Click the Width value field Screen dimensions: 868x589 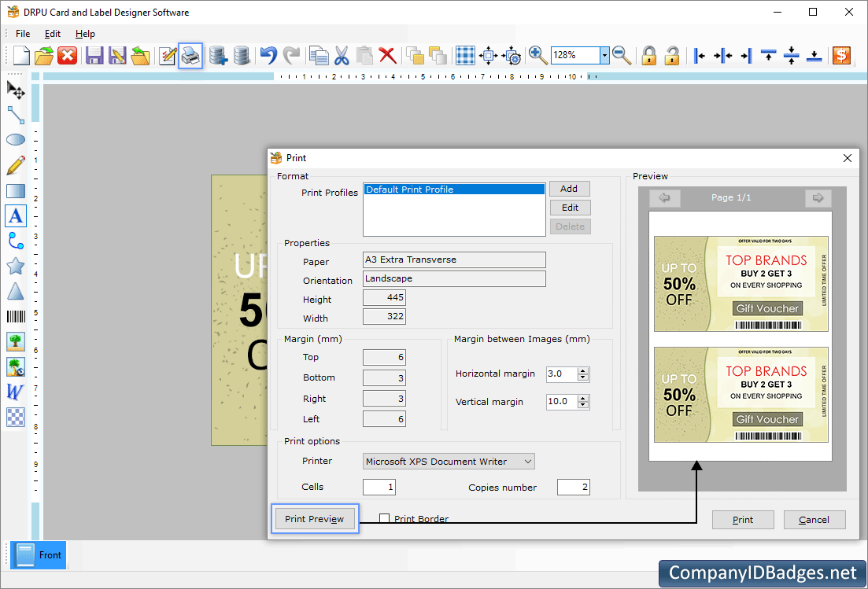click(x=384, y=316)
